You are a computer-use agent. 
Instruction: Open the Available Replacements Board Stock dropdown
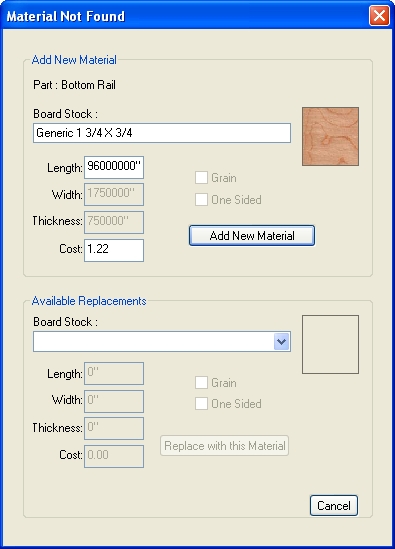[x=282, y=341]
